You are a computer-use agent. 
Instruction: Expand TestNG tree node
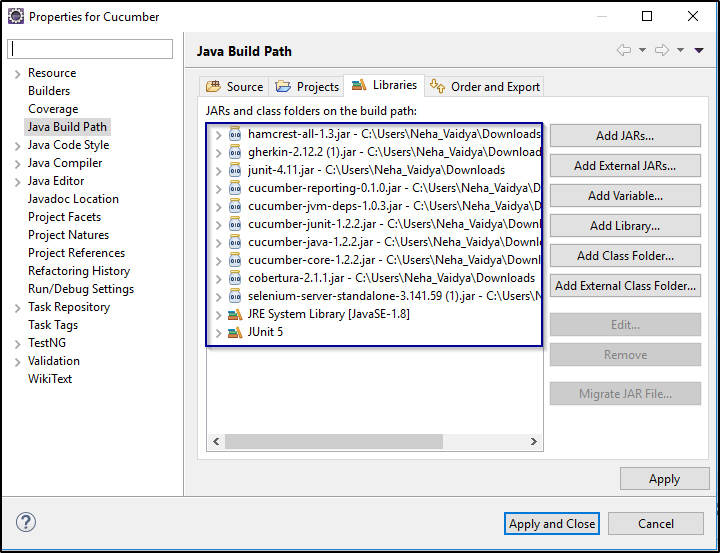(x=17, y=344)
